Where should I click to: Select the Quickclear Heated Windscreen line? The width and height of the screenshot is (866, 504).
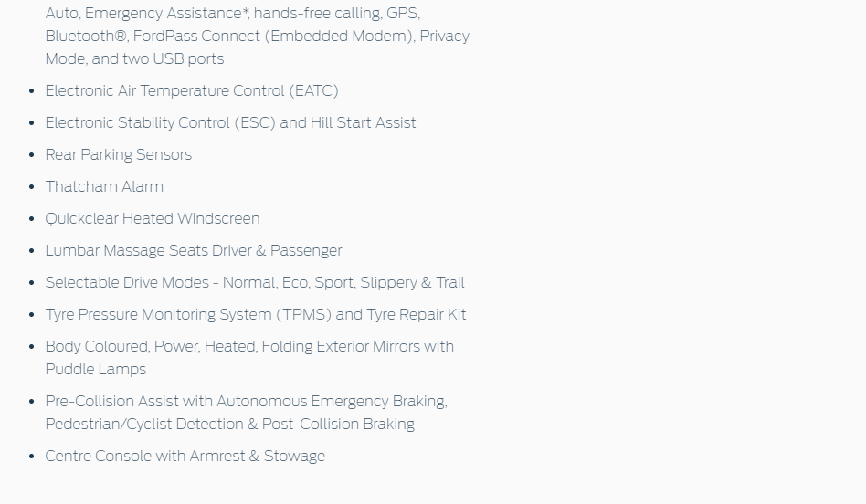(x=153, y=218)
